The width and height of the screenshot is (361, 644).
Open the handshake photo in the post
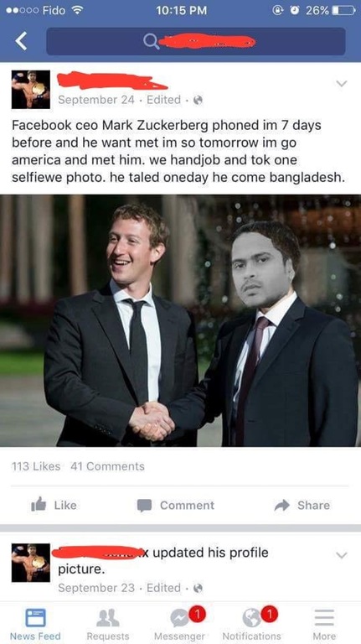[x=181, y=320]
